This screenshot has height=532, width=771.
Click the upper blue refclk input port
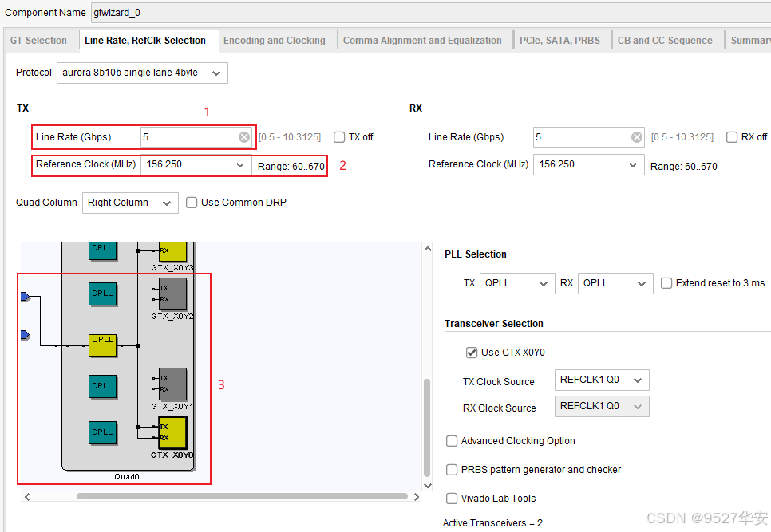[x=26, y=296]
